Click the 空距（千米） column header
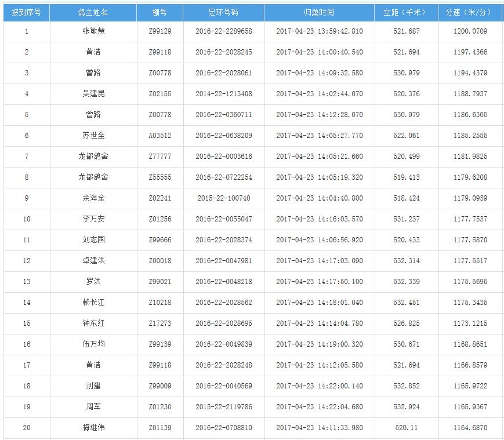The height and width of the screenshot is (440, 504). point(406,13)
